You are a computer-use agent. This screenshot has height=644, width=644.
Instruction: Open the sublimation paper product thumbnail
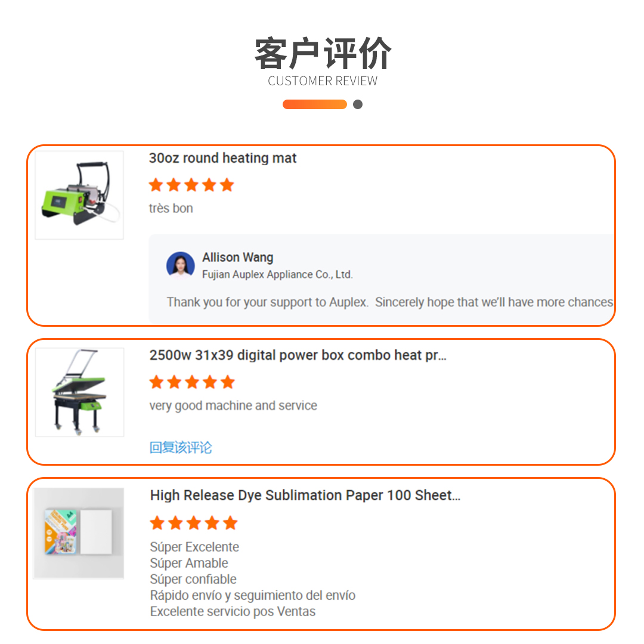point(79,533)
